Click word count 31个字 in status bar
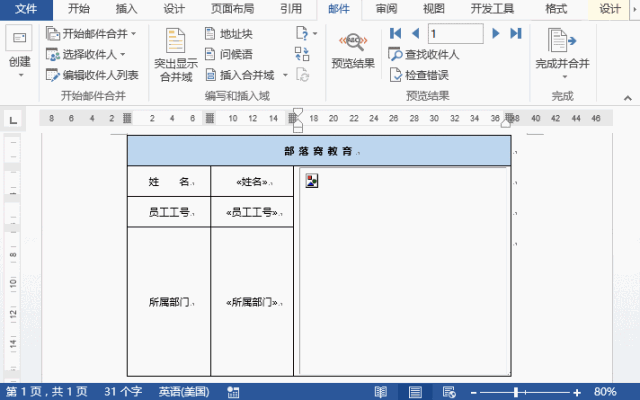This screenshot has height=400, width=640. 123,392
